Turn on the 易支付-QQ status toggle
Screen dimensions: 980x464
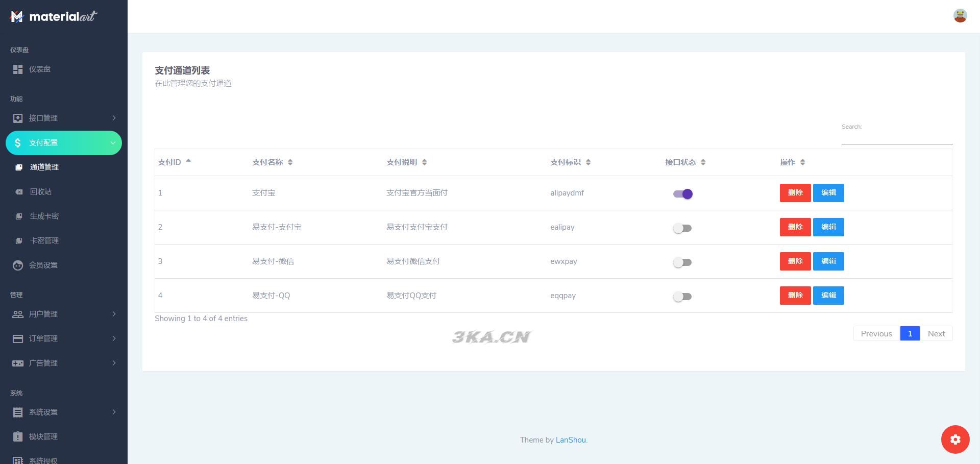coord(682,297)
